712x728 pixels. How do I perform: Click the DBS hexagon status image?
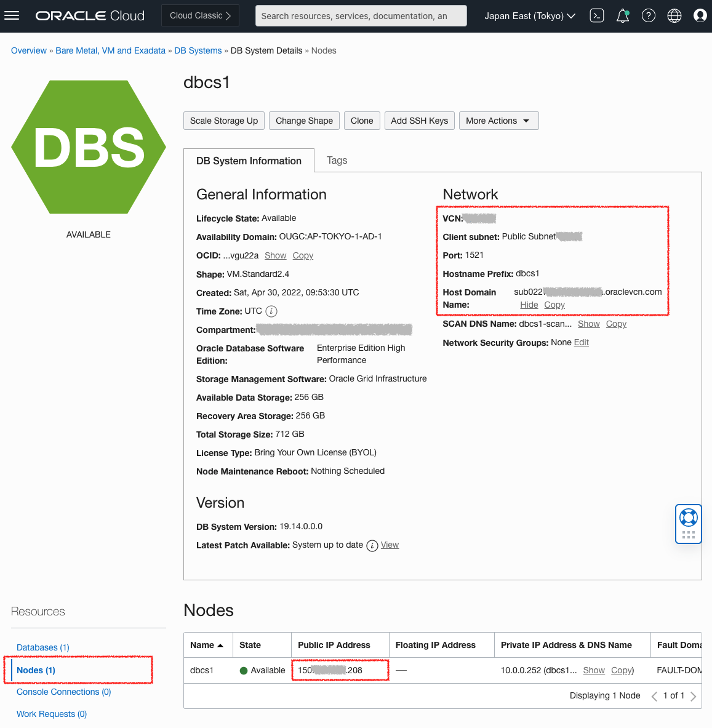point(89,147)
